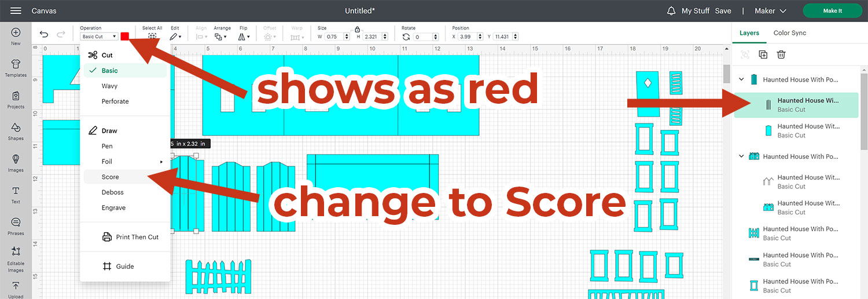Open the Shapes panel
This screenshot has width=868, height=299.
pyautogui.click(x=16, y=132)
